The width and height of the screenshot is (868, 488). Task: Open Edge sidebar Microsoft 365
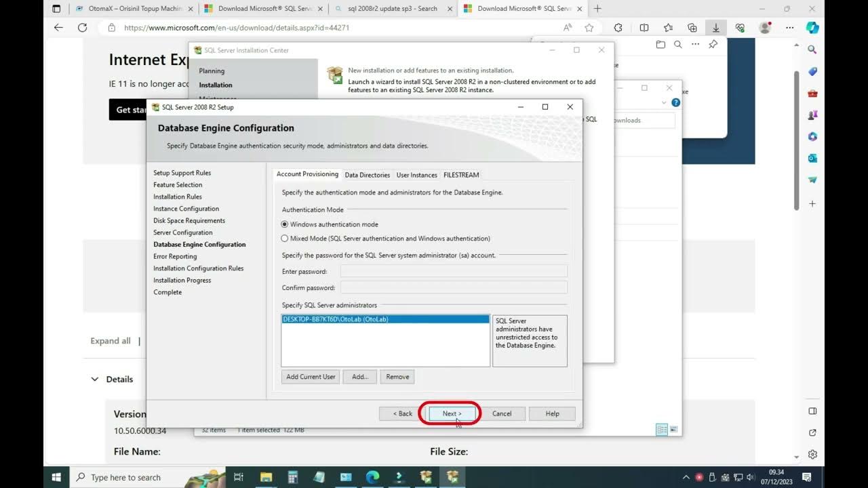(x=812, y=136)
